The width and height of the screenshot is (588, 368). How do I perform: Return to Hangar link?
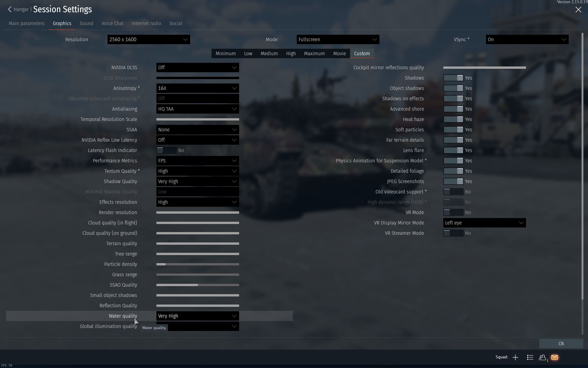pyautogui.click(x=21, y=9)
